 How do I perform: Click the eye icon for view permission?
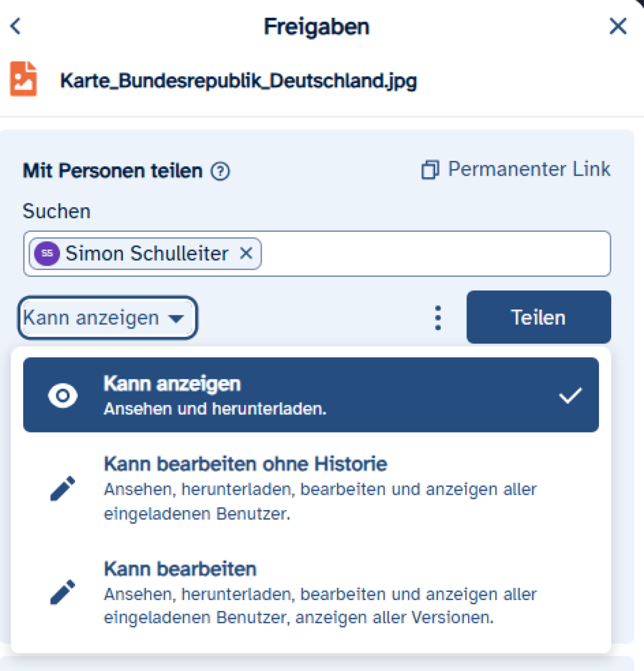(x=63, y=396)
